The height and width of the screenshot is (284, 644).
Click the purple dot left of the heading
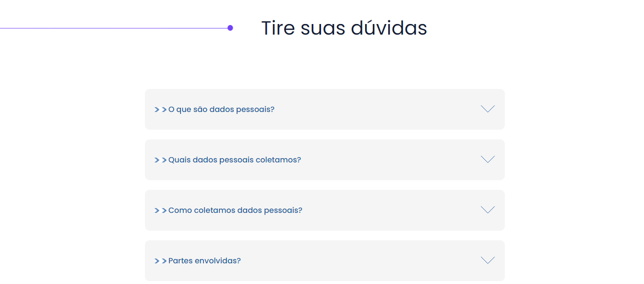tap(230, 28)
